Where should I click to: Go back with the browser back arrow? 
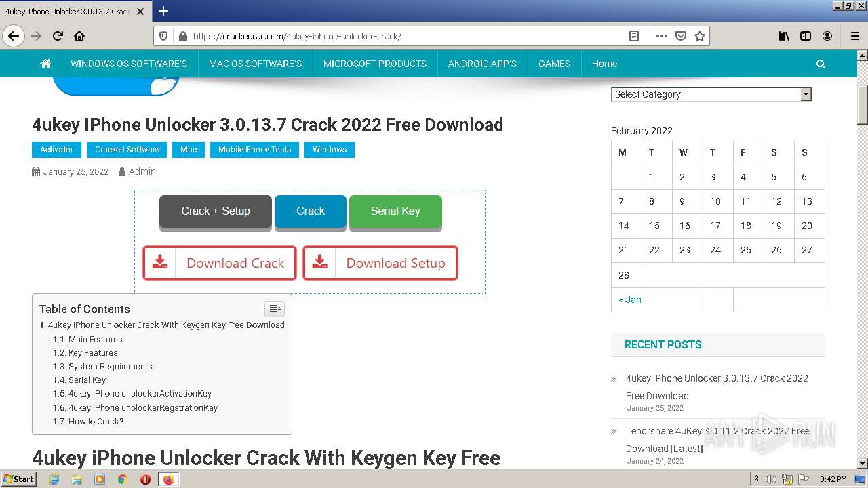point(14,36)
